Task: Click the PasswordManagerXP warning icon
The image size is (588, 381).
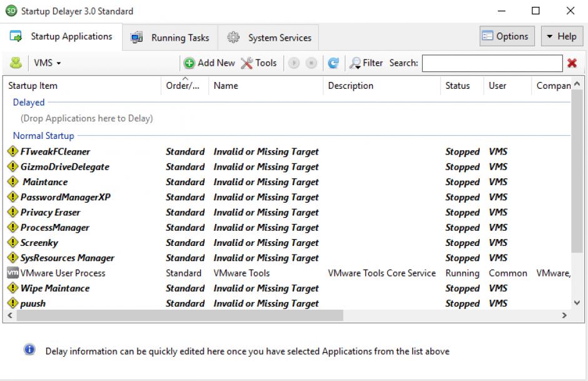Action: [13, 196]
